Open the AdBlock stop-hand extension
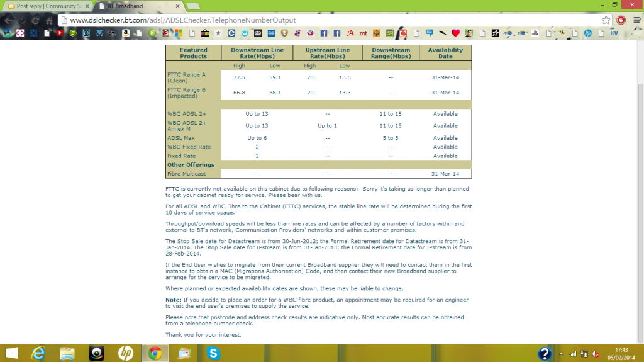This screenshot has height=362, width=644. (621, 20)
